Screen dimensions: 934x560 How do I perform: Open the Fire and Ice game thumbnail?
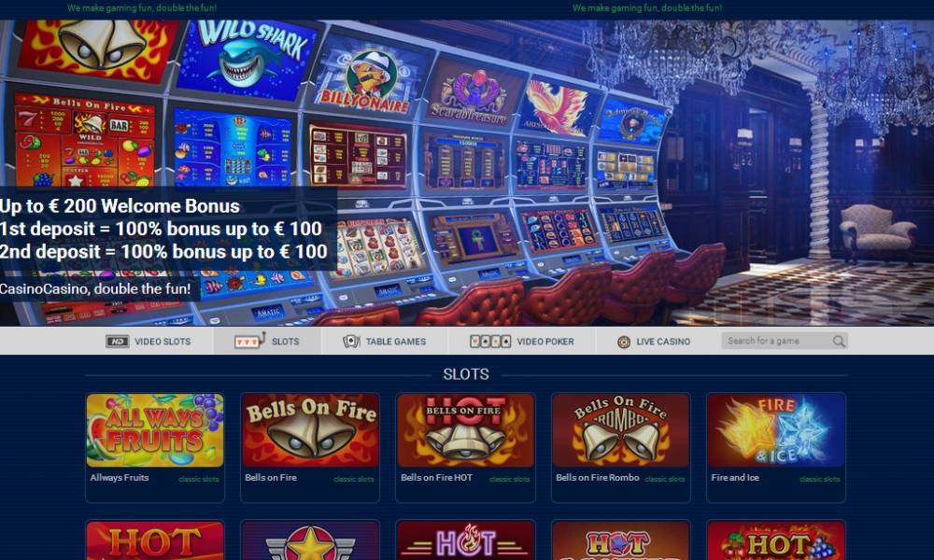tap(776, 429)
